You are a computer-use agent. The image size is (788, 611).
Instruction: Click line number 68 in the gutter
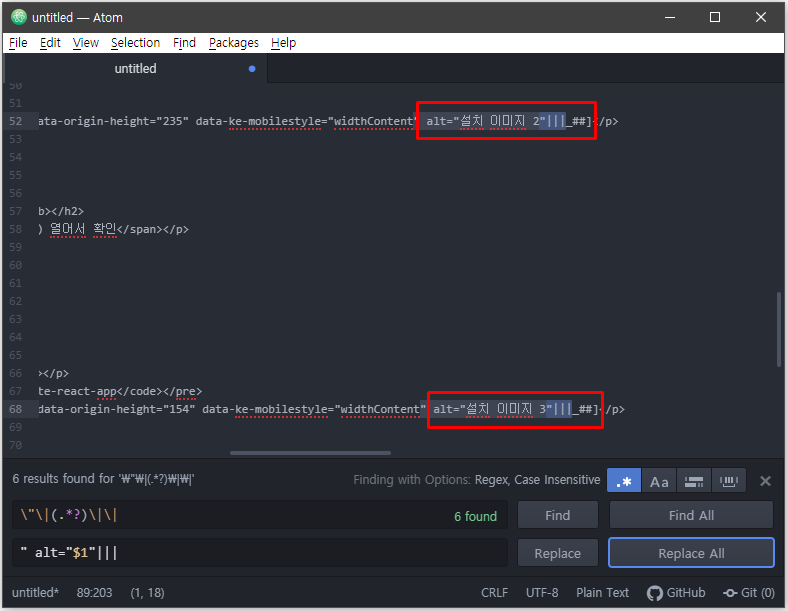(16, 409)
